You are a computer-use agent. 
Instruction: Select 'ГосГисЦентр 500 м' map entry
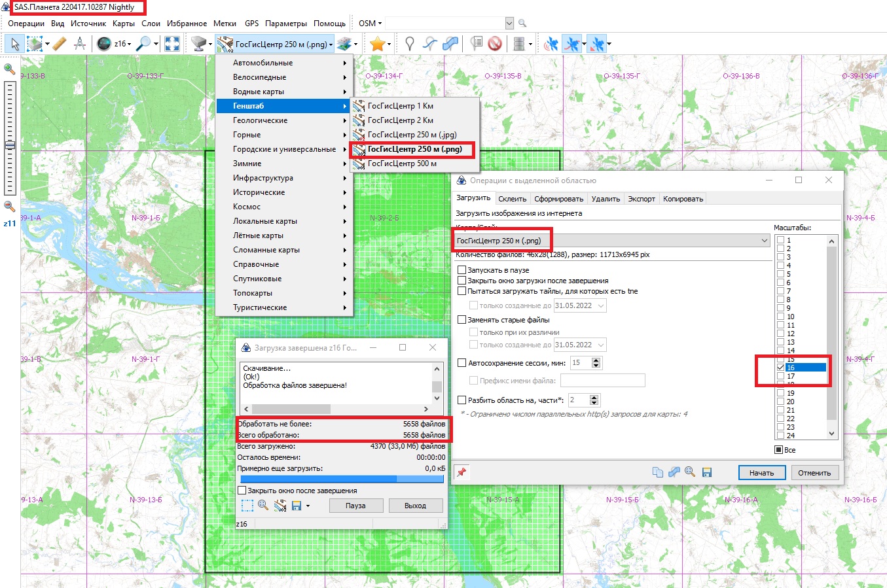coord(402,164)
